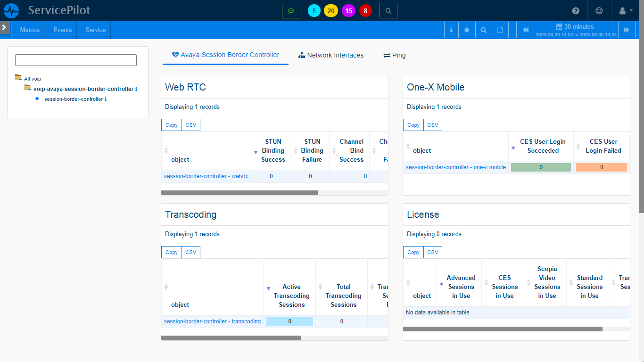
Task: Click Copy button in Web RTC panel
Action: tap(172, 125)
